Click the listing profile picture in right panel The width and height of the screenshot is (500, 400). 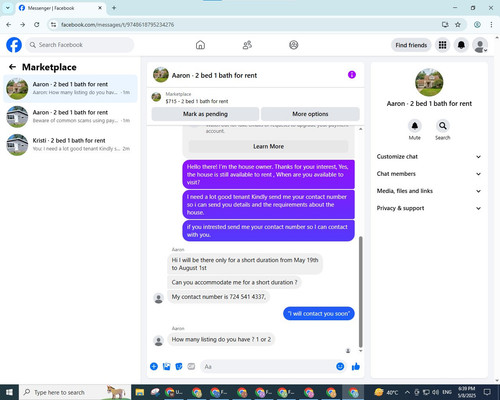429,82
